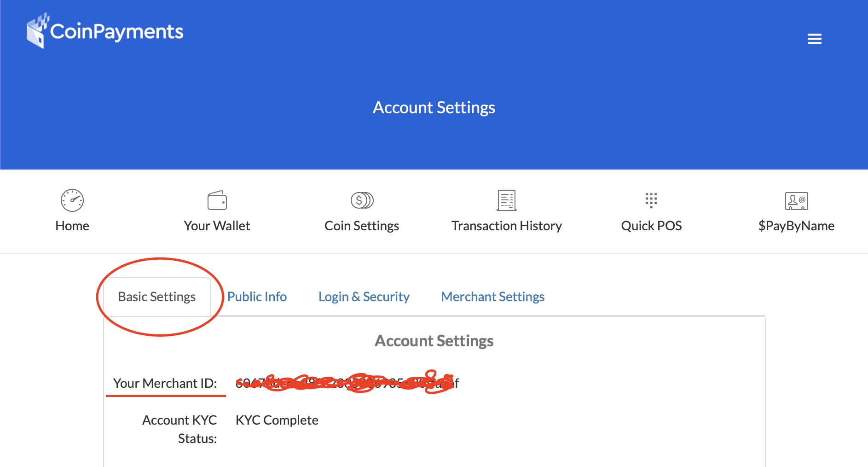This screenshot has height=467, width=868.
Task: Click the Quick POS keypad icon
Action: coord(651,200)
